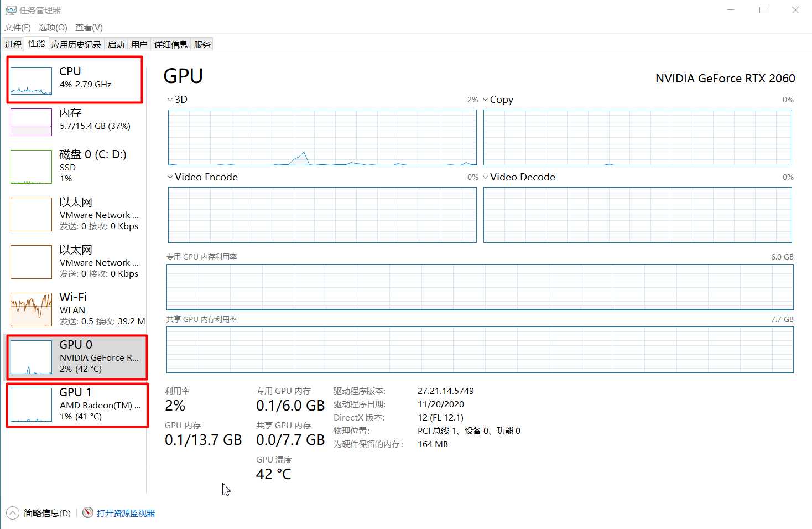Open the 查看(V) menu
Screen dimensions: 812x529
[89, 27]
